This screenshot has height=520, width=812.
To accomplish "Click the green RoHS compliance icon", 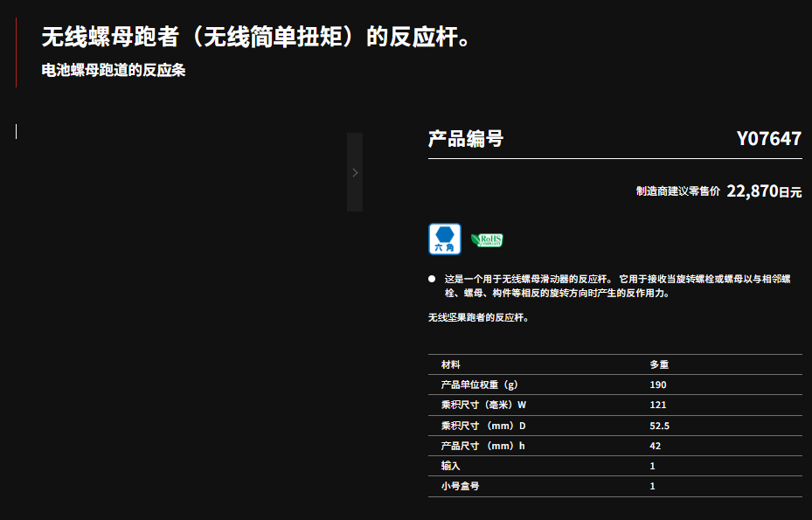I will coord(487,239).
